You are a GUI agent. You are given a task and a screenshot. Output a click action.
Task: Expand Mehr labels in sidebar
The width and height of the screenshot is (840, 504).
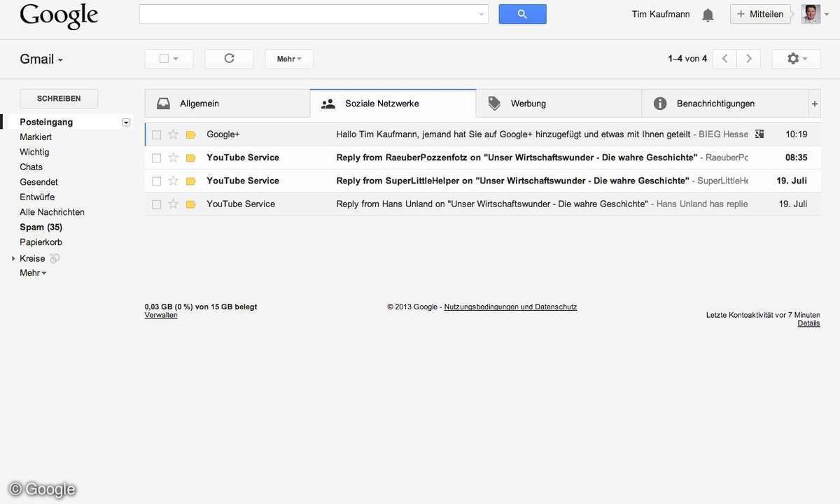click(33, 273)
